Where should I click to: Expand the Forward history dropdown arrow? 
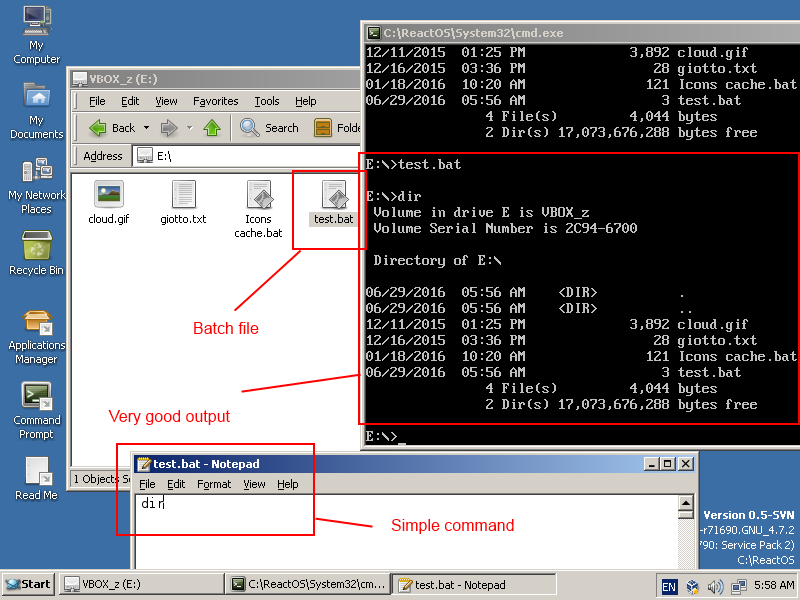[189, 128]
